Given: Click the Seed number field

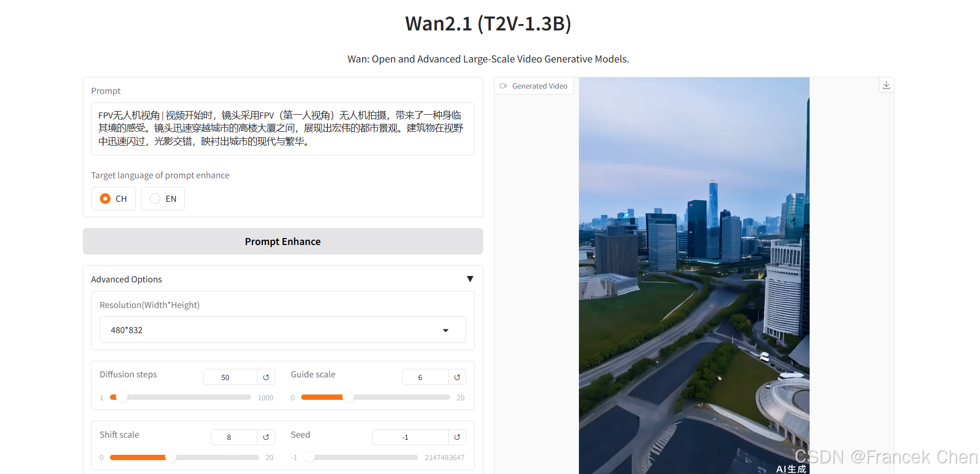Looking at the screenshot, I should pyautogui.click(x=410, y=437).
